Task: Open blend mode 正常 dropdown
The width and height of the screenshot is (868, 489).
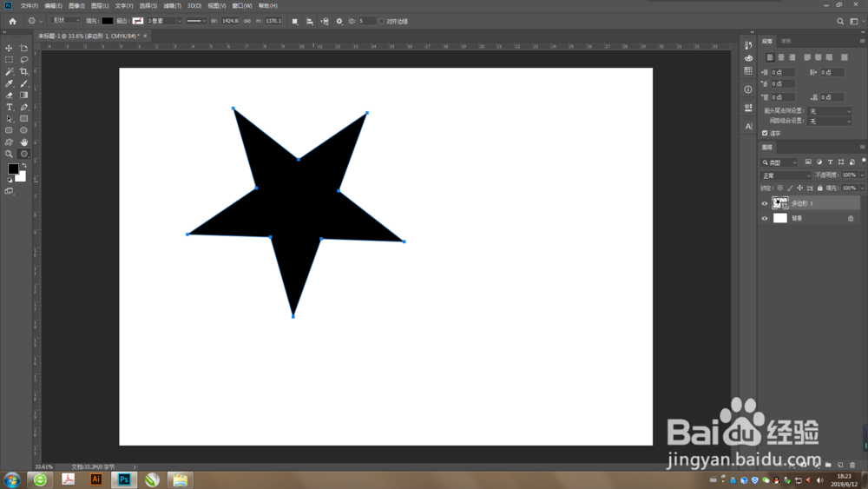Action: click(x=786, y=175)
